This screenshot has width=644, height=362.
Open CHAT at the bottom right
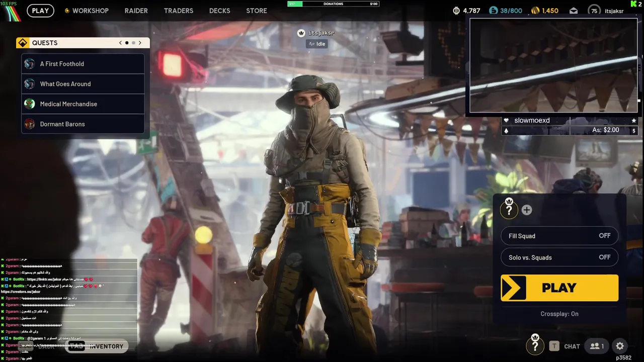(572, 346)
